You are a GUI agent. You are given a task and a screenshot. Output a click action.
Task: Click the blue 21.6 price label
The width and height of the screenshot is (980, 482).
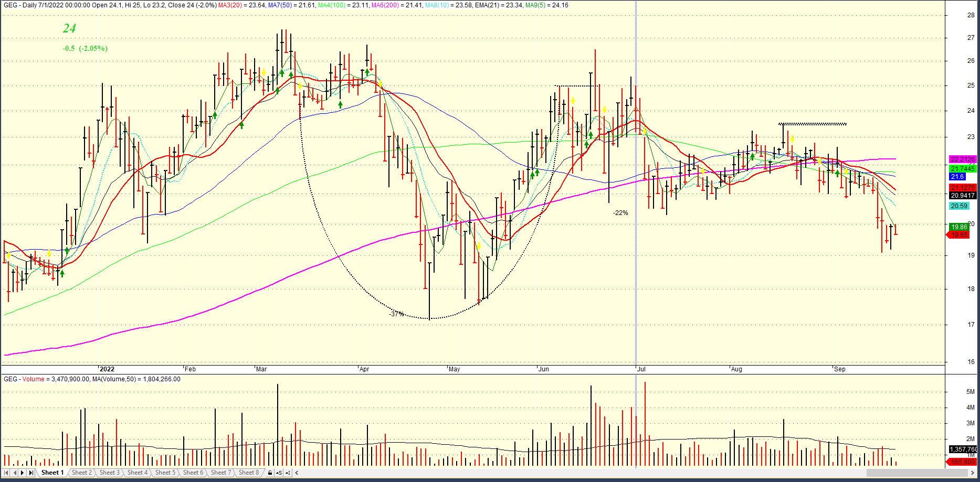(x=957, y=177)
